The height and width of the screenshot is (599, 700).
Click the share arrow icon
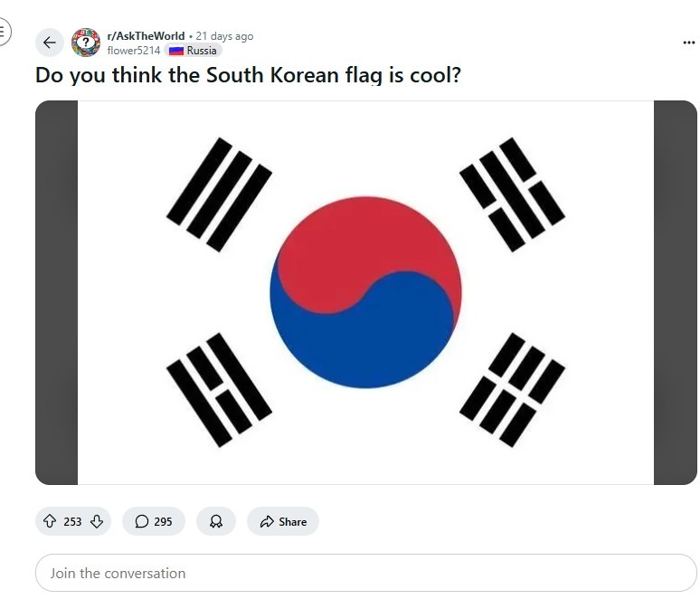pyautogui.click(x=267, y=521)
